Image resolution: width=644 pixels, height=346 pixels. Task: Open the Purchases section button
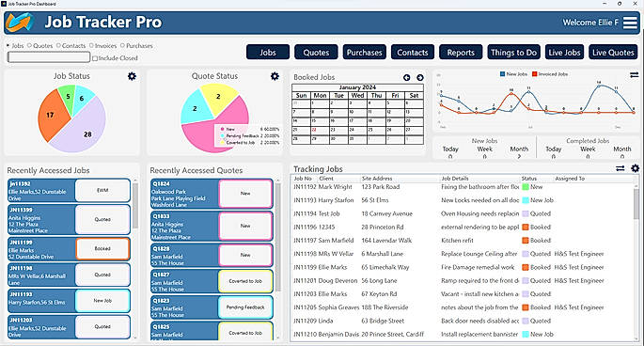pos(364,53)
